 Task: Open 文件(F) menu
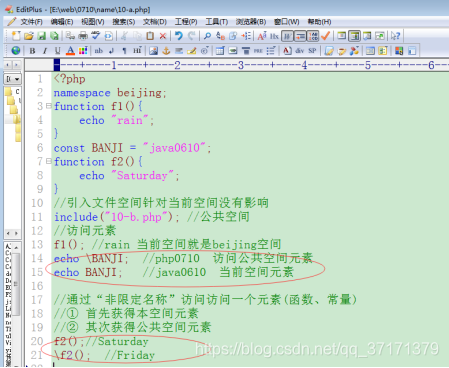(31, 22)
